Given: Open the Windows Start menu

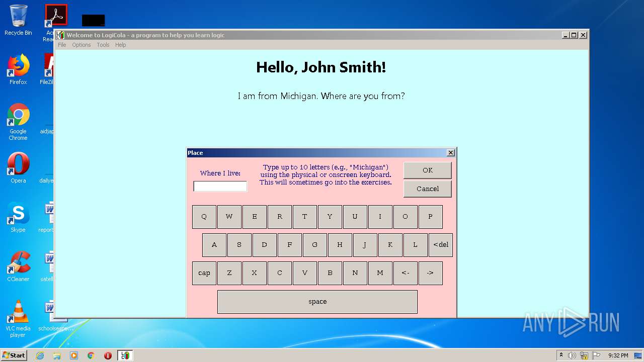Looking at the screenshot, I should 14,355.
